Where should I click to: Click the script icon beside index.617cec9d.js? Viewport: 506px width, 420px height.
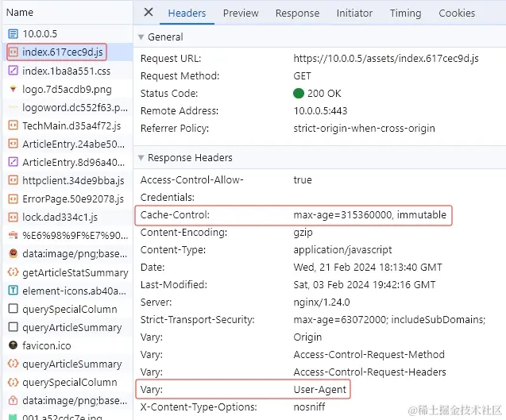14,52
